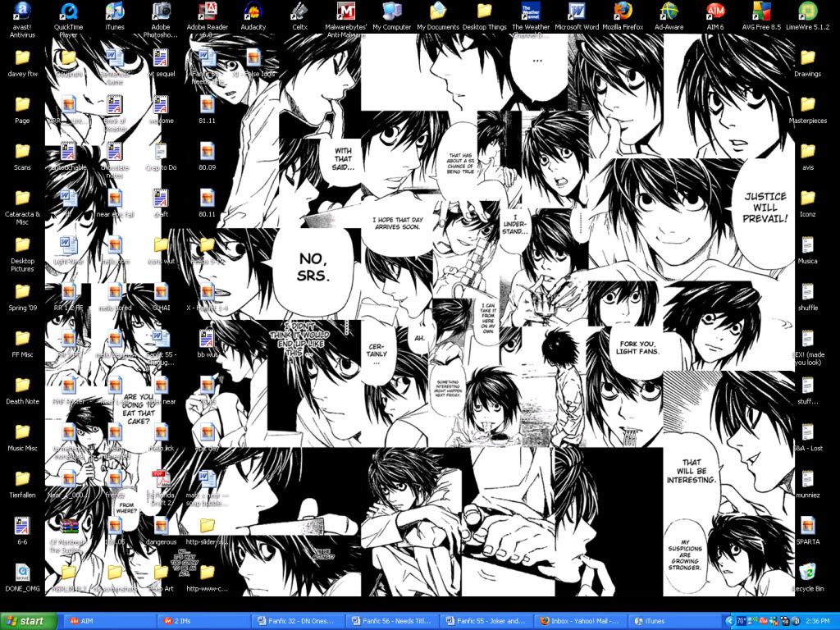Switch to the AIM taskbar button
The image size is (840, 630).
click(x=109, y=621)
